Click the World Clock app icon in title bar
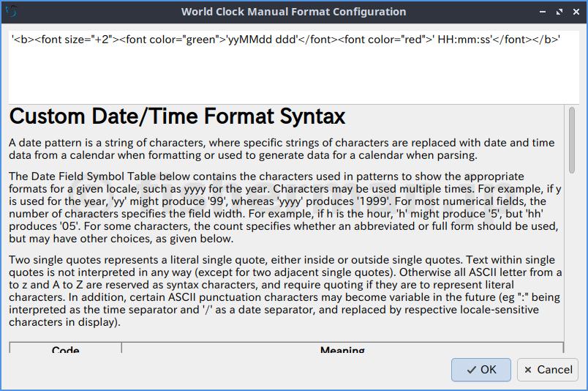Screen dimensions: 588x391 click(x=11, y=11)
